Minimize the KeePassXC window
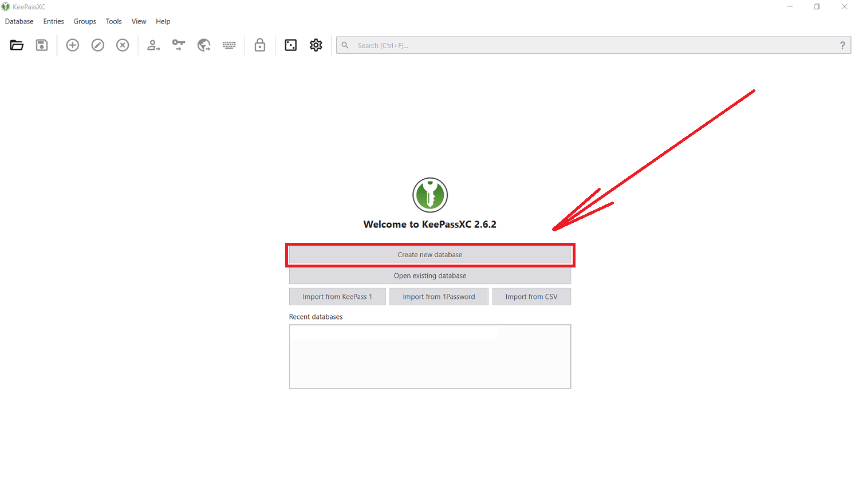The image size is (859, 504). pyautogui.click(x=790, y=7)
